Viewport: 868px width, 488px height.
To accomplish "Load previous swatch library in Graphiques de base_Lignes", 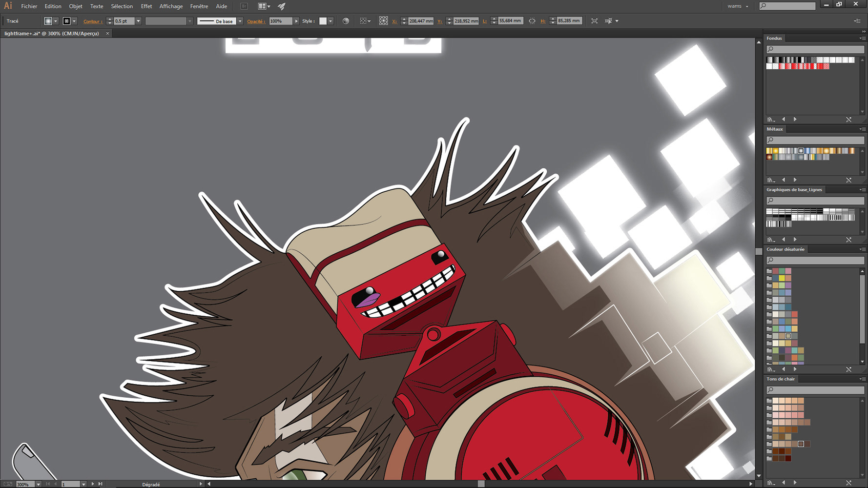I will tap(784, 240).
